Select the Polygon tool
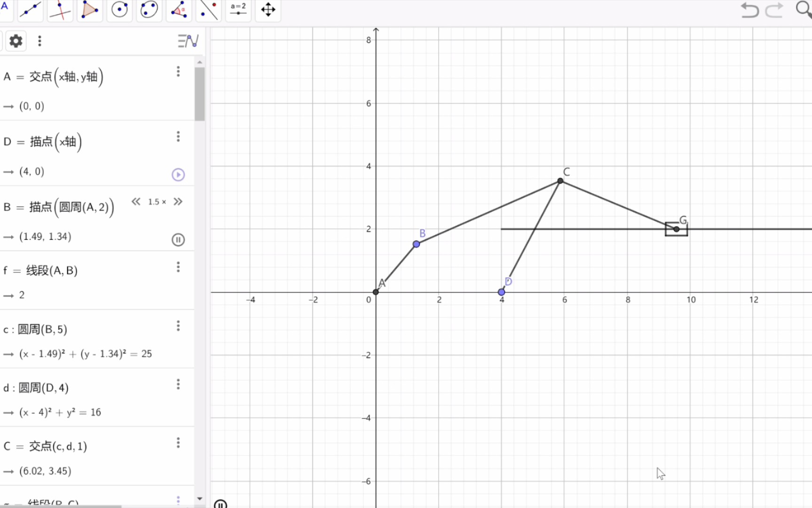This screenshot has width=812, height=508. click(90, 10)
